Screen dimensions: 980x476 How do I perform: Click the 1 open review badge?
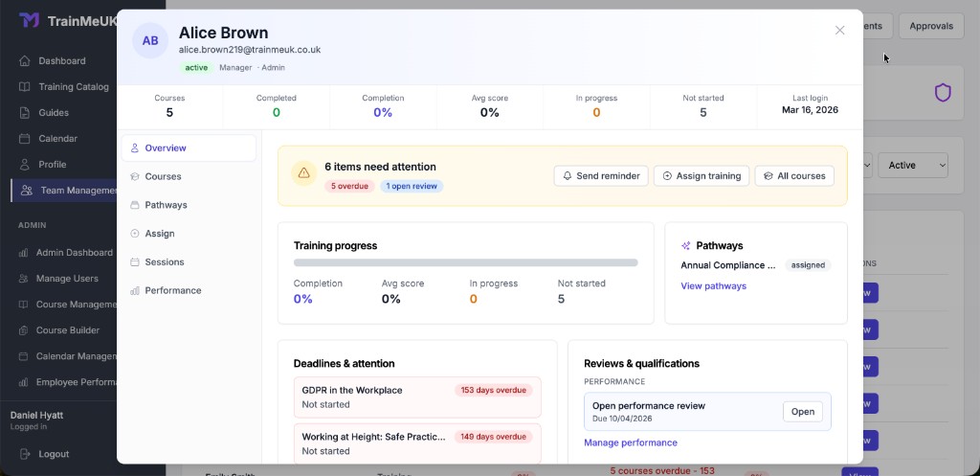click(412, 186)
